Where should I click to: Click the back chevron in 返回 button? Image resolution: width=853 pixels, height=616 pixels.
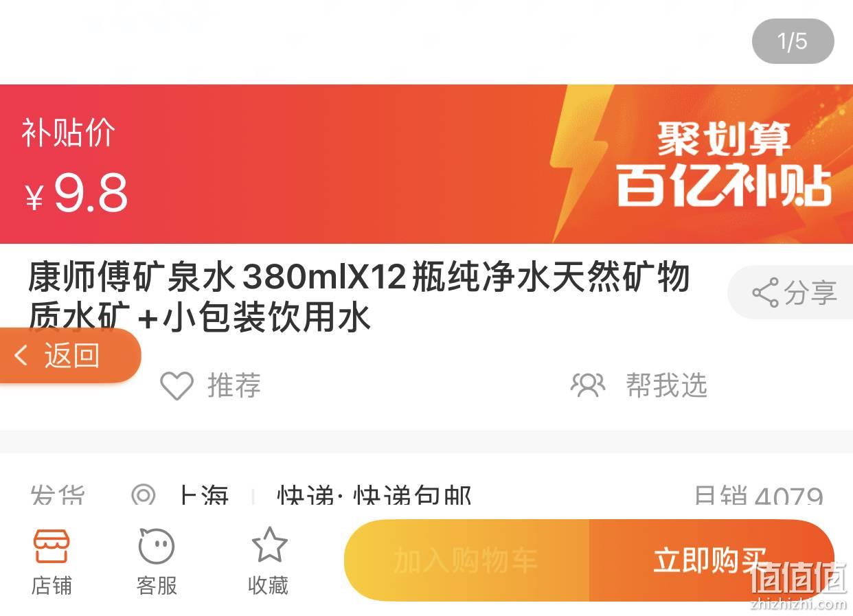[x=21, y=356]
